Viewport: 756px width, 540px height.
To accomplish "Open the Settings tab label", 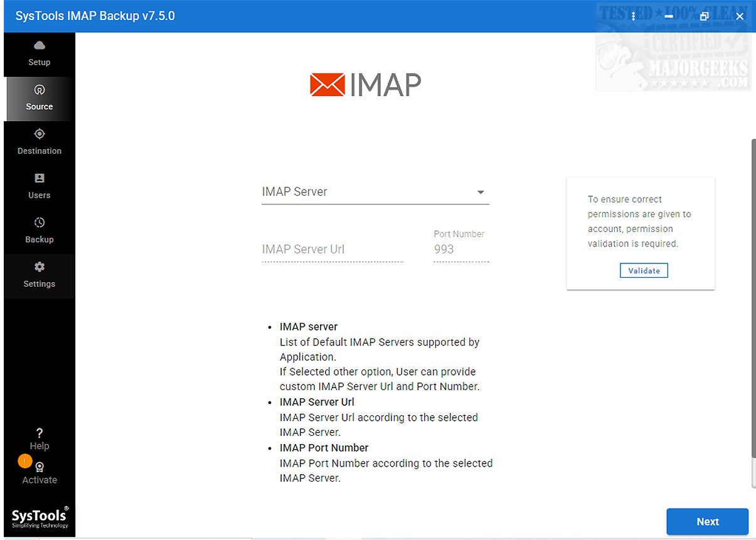I will 40,284.
